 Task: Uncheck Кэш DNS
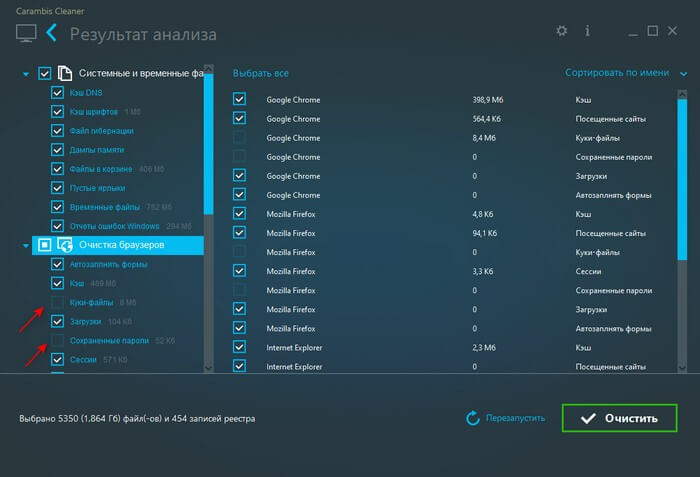point(57,92)
